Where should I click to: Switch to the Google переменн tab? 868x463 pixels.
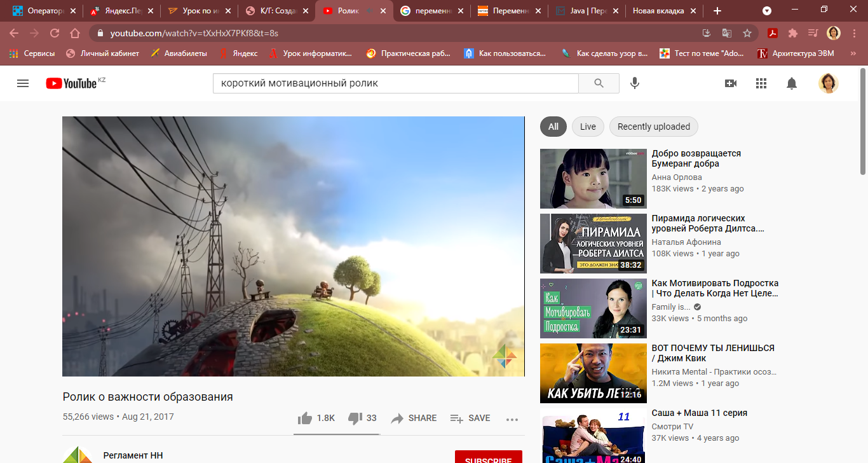tap(431, 11)
